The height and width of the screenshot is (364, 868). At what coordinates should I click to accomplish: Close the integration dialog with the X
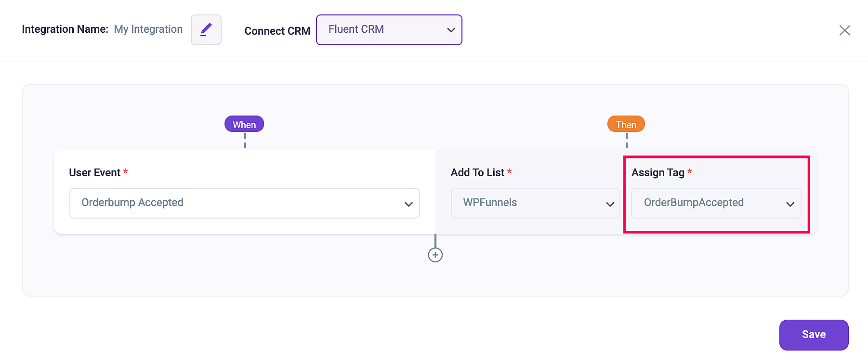(x=844, y=30)
